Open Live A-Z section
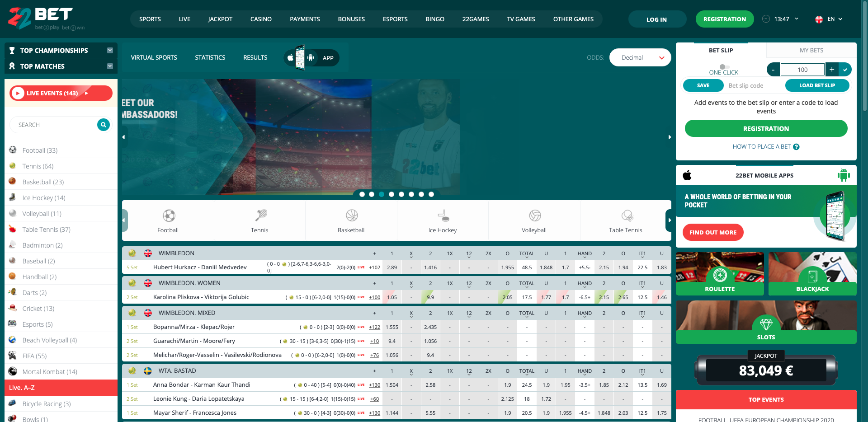The height and width of the screenshot is (422, 868). pos(61,388)
